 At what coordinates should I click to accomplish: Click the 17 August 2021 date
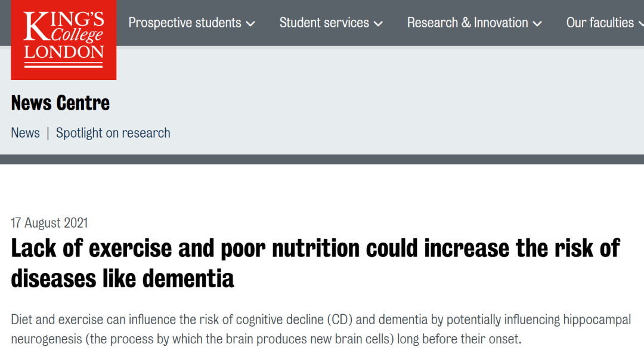(x=49, y=223)
